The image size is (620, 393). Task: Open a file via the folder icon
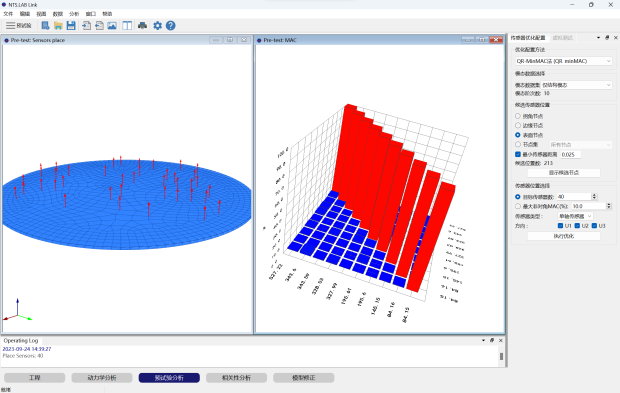pos(59,26)
